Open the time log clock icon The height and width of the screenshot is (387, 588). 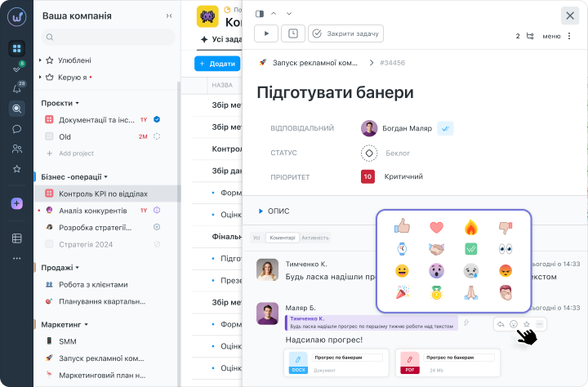pyautogui.click(x=293, y=33)
